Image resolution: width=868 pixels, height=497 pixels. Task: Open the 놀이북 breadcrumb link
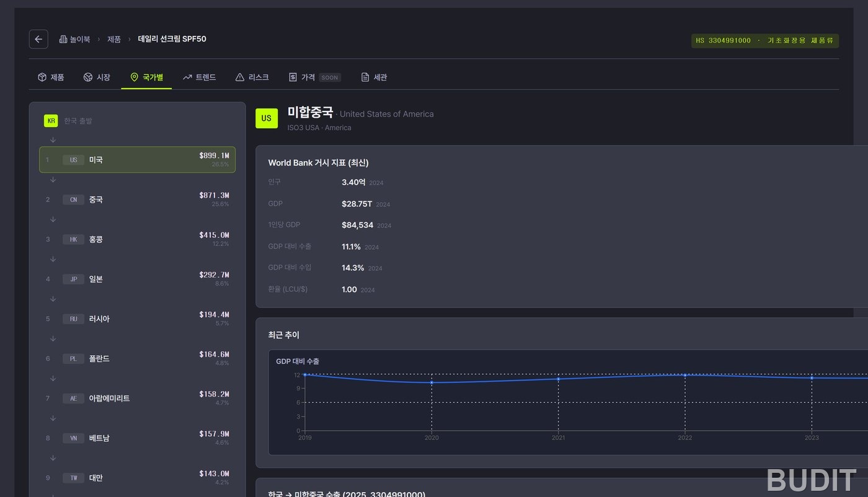point(74,39)
